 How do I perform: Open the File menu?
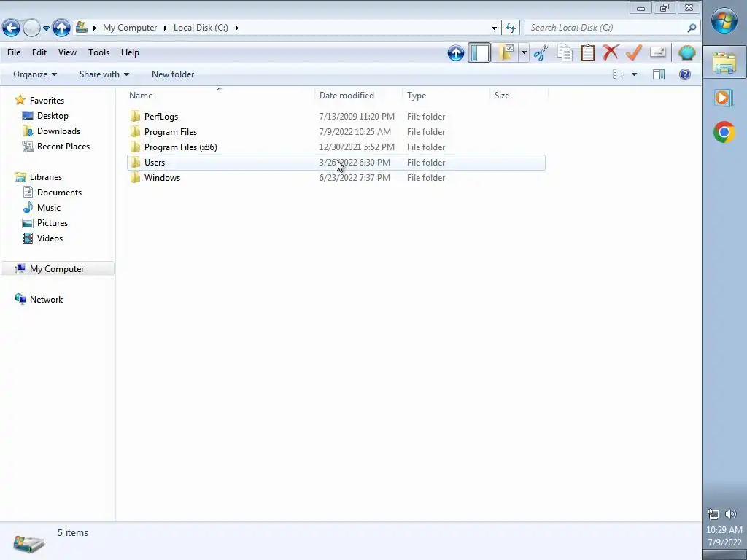click(14, 52)
